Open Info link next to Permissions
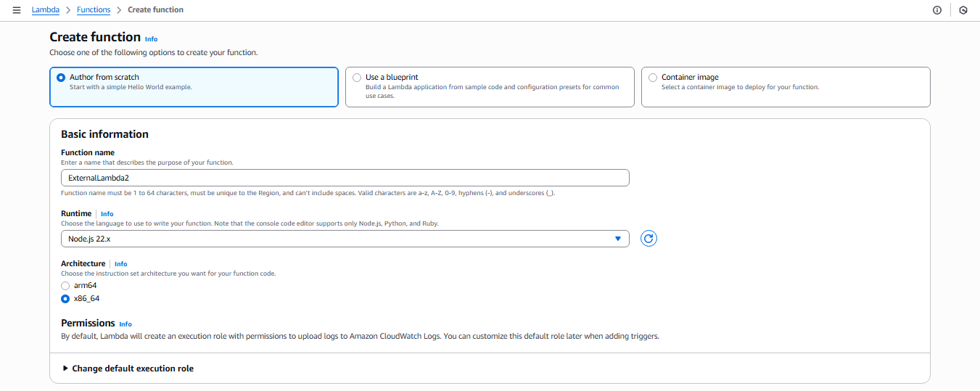This screenshot has width=980, height=391. (125, 324)
